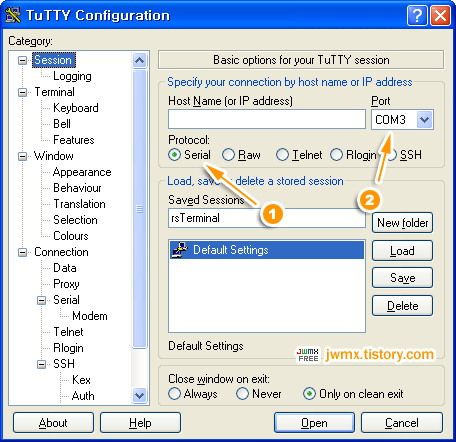Collapse the Terminal tree node

[x=22, y=92]
